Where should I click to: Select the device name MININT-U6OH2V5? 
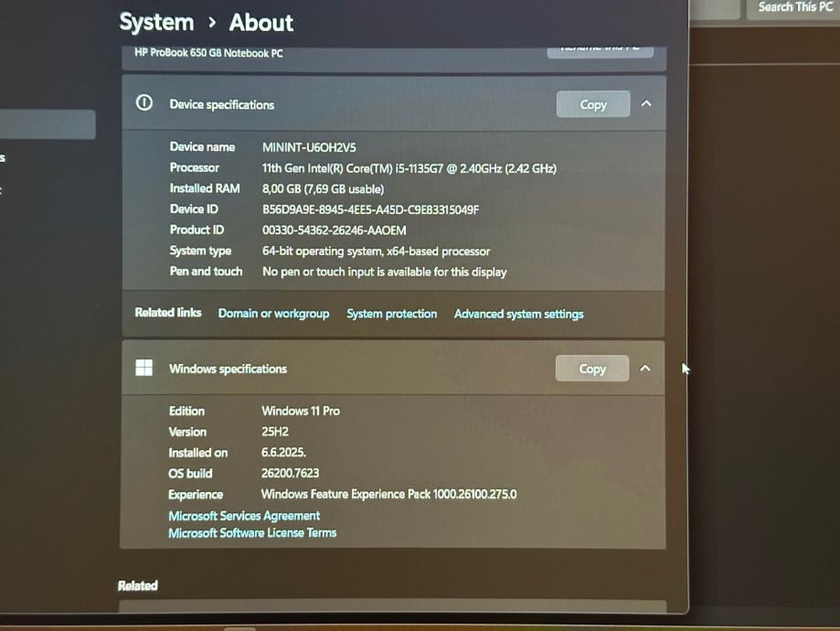click(309, 147)
